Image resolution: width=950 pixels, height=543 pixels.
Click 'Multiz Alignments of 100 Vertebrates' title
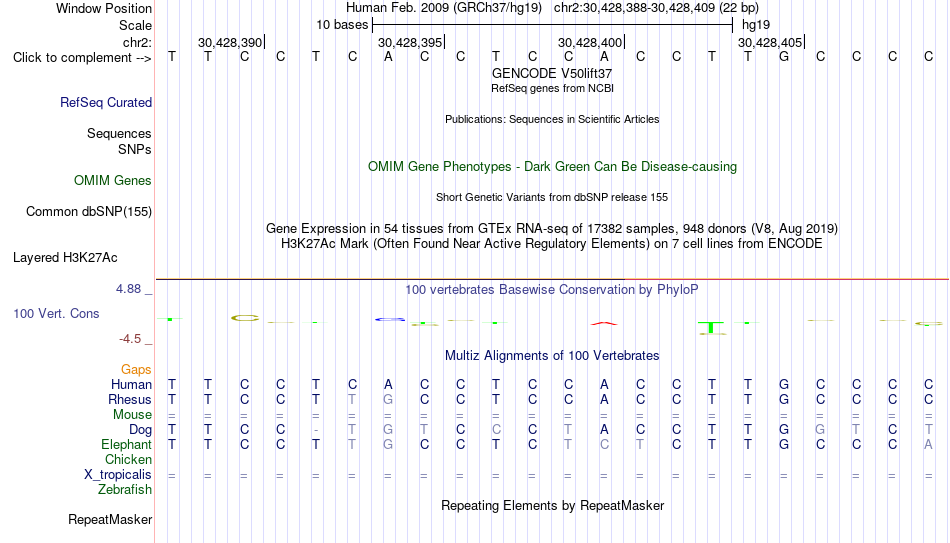(x=552, y=356)
